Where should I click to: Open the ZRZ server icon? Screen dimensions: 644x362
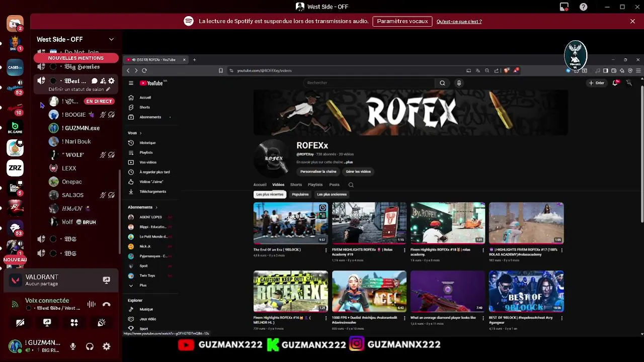click(15, 168)
